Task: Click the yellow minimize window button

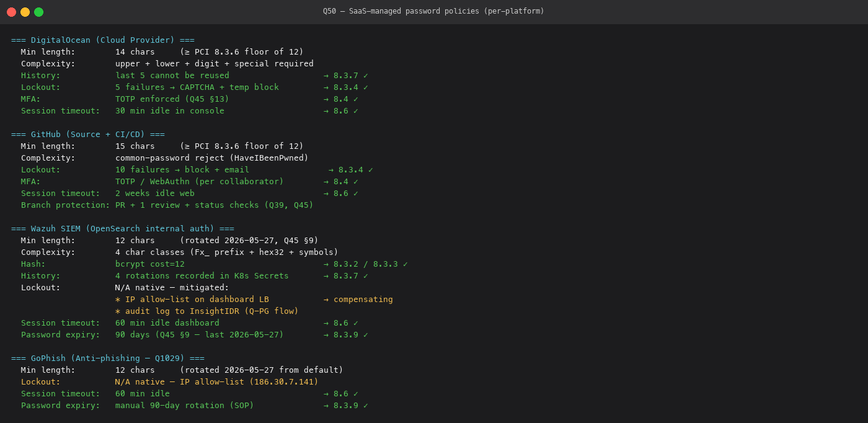Action: pyautogui.click(x=25, y=12)
